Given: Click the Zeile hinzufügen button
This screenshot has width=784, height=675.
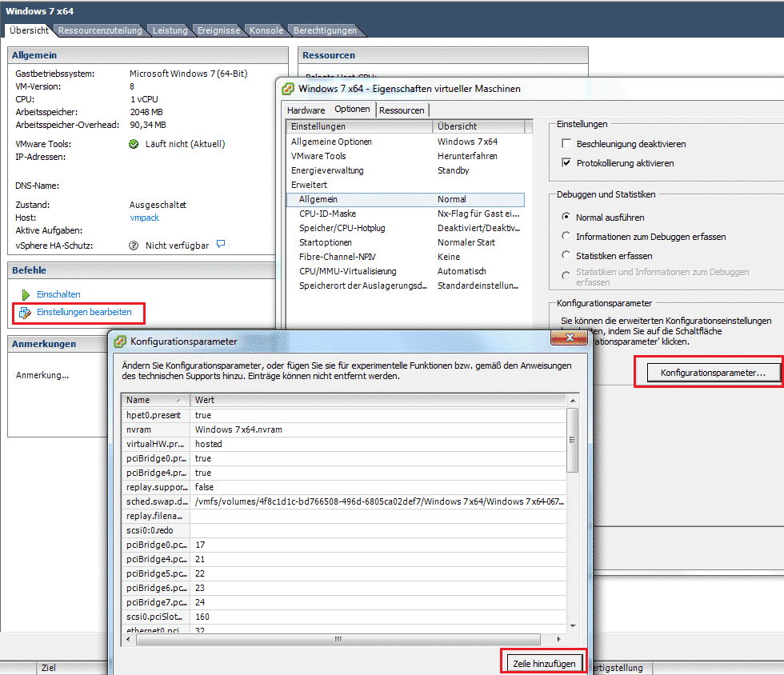Looking at the screenshot, I should click(x=544, y=664).
